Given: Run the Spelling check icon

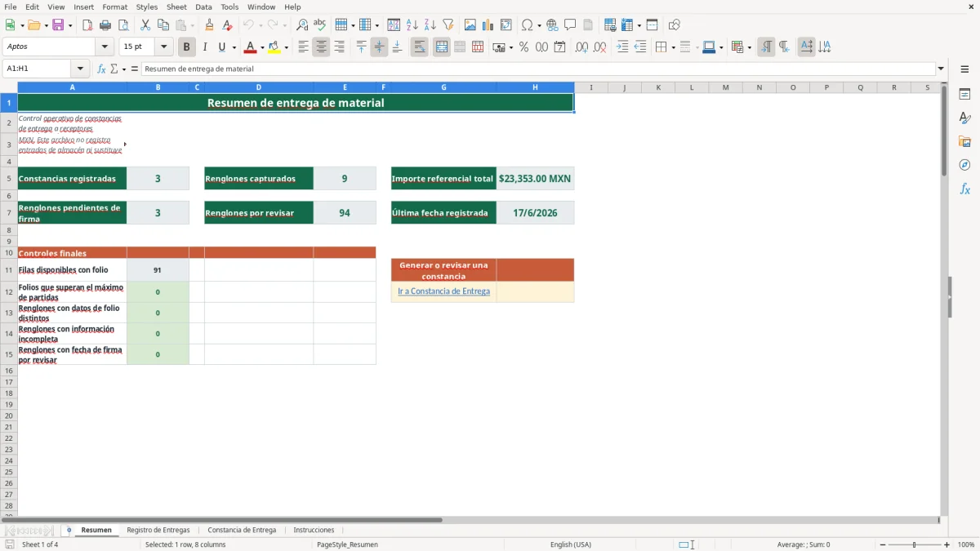Looking at the screenshot, I should click(x=320, y=25).
